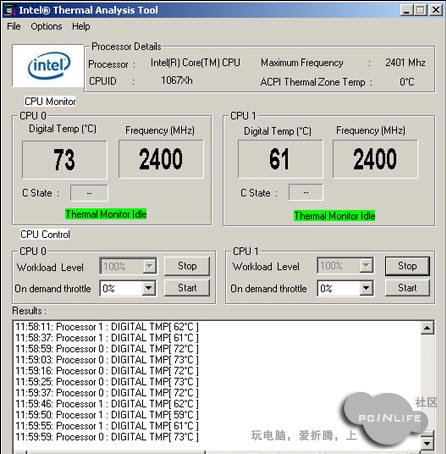
Task: Expand CPU 1 On demand throttle dropdown
Action: click(366, 288)
